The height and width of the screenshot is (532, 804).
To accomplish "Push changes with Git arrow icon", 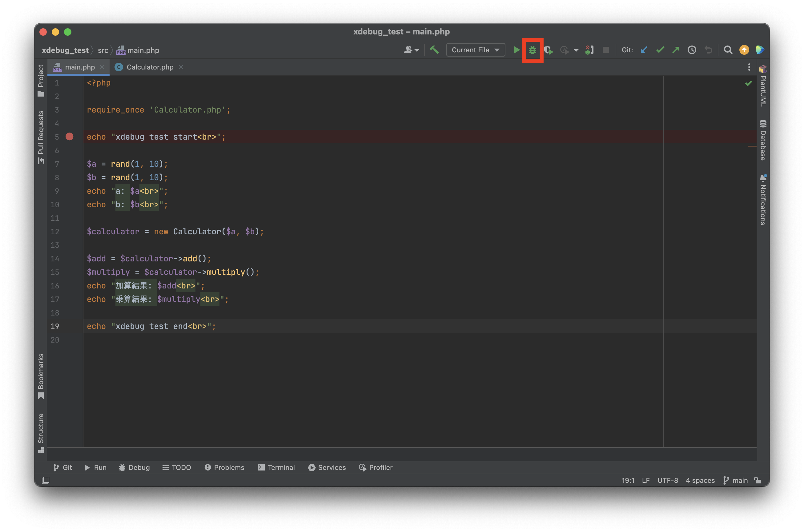I will pyautogui.click(x=676, y=50).
